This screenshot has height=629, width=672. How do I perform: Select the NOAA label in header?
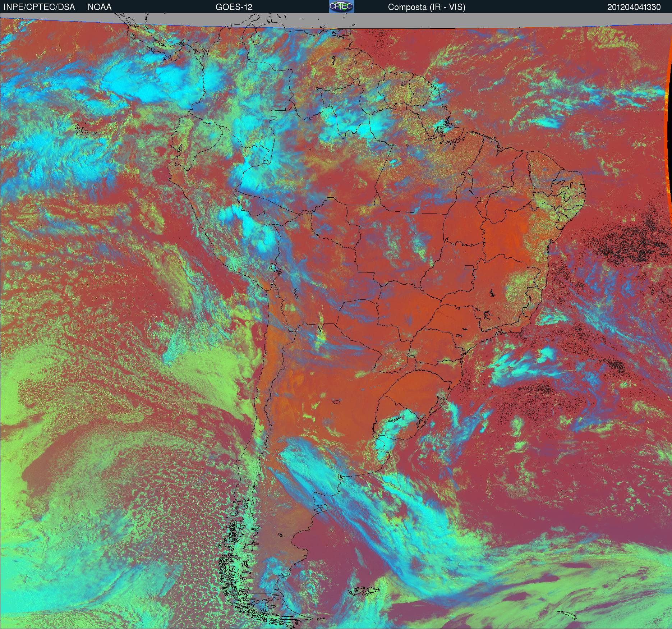[x=100, y=7]
